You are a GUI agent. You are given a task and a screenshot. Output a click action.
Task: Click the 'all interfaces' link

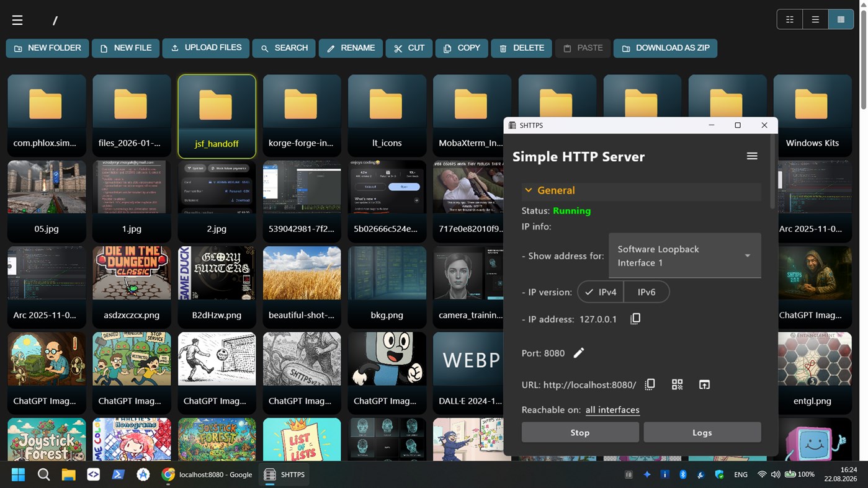(x=612, y=410)
